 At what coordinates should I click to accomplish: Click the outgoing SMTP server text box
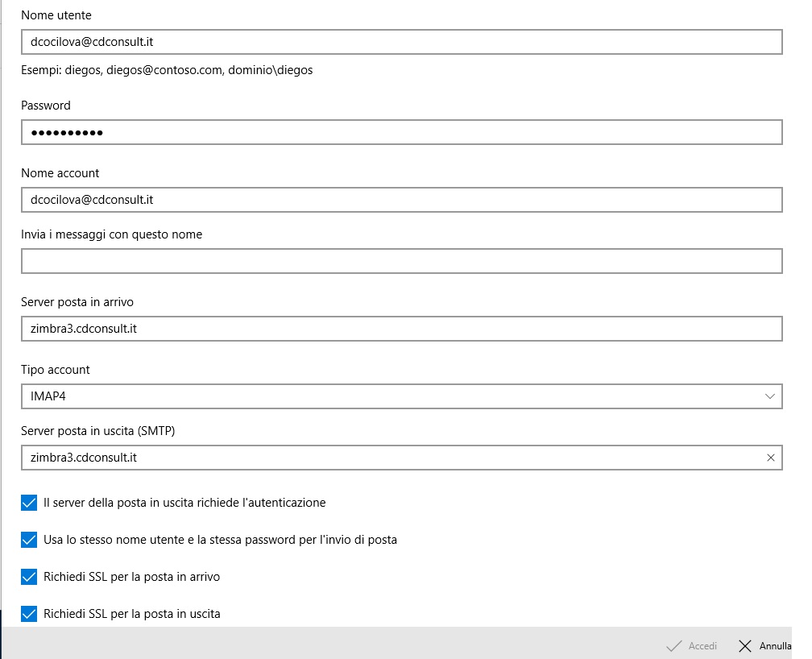[387, 458]
